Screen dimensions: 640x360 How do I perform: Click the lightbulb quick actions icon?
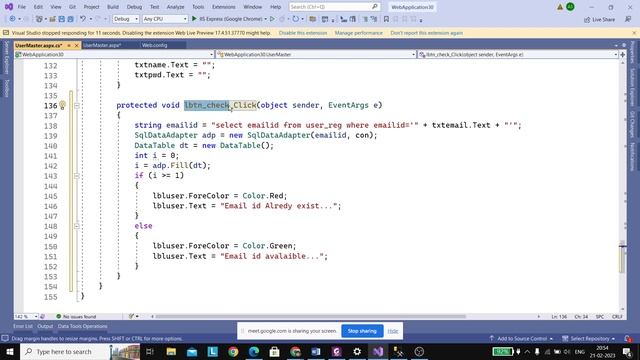(62, 105)
